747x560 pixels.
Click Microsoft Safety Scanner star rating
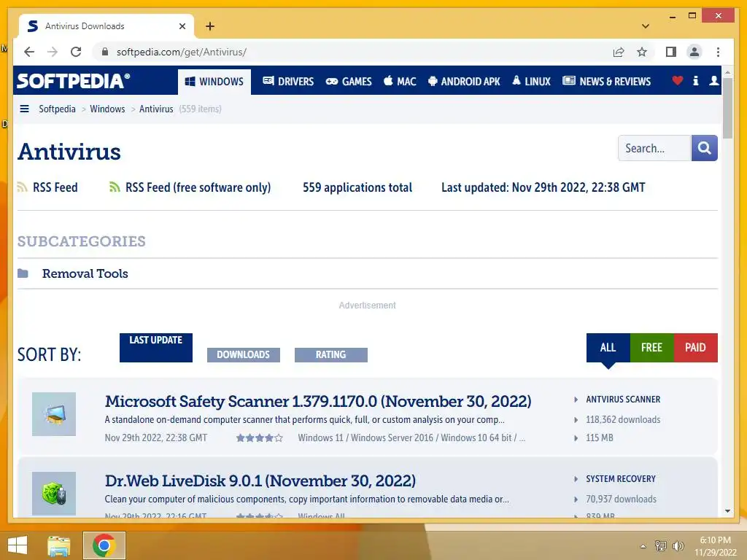[x=259, y=437]
